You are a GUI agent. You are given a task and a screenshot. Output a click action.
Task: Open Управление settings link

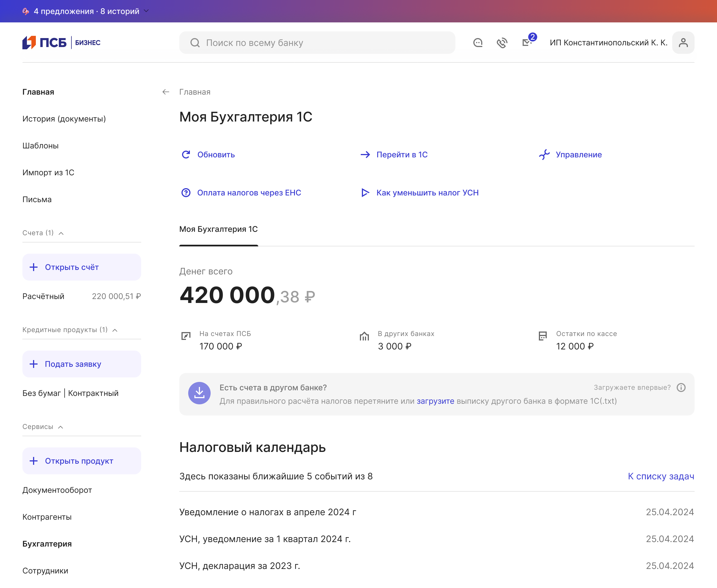[578, 155]
